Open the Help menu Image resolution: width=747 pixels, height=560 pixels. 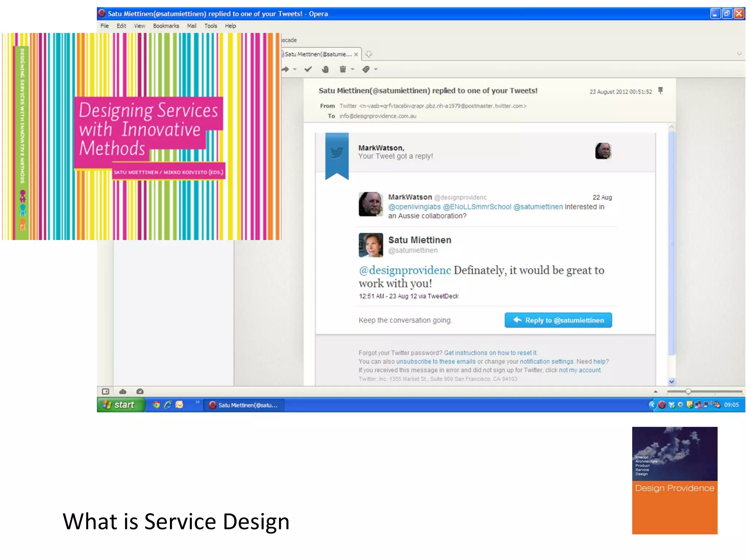[230, 26]
